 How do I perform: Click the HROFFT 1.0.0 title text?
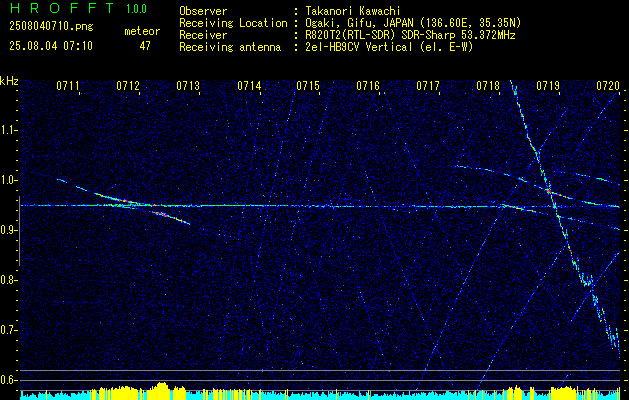tap(78, 8)
